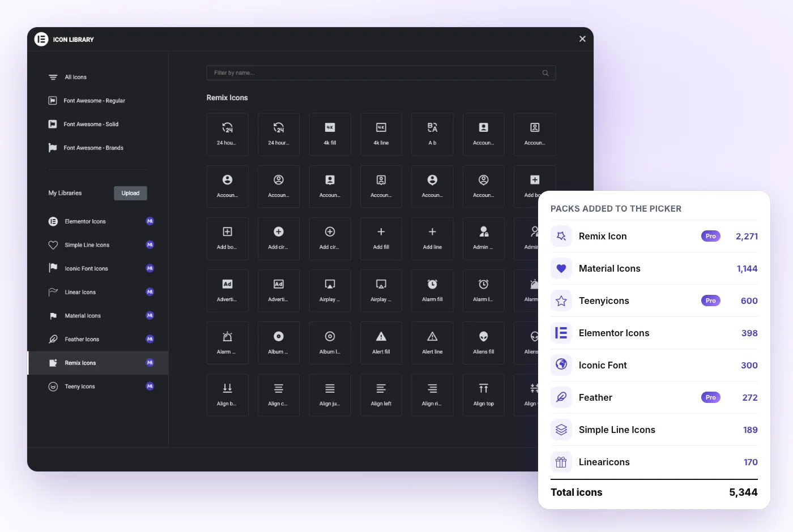The width and height of the screenshot is (793, 532).
Task: Switch to Teeny Icons library
Action: [97, 387]
